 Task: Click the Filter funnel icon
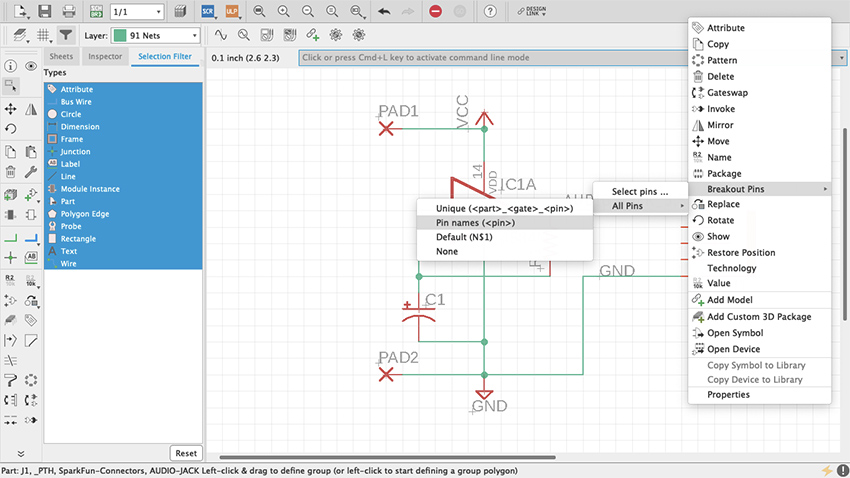point(66,35)
